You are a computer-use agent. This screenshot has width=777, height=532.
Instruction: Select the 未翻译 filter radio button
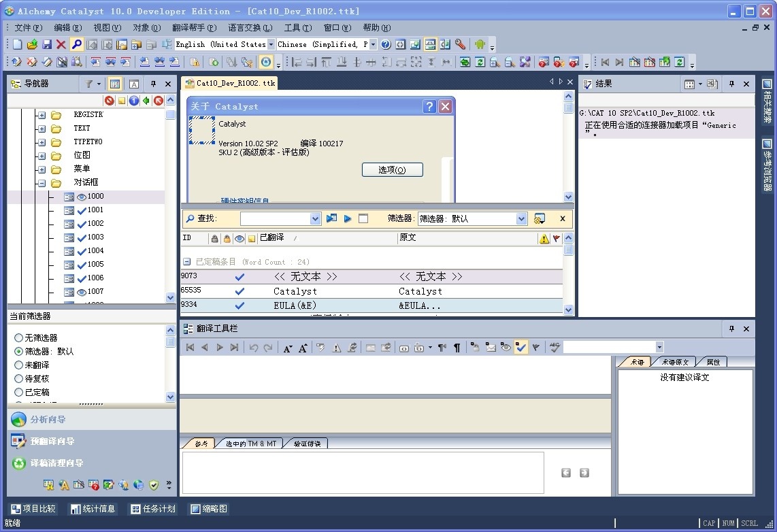tap(19, 365)
